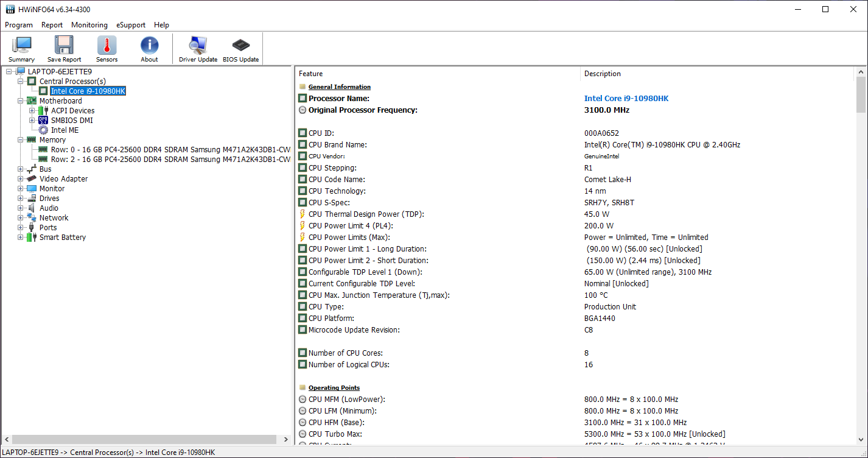Viewport: 868px width, 458px height.
Task: Click the Network icon in the tree
Action: point(32,218)
